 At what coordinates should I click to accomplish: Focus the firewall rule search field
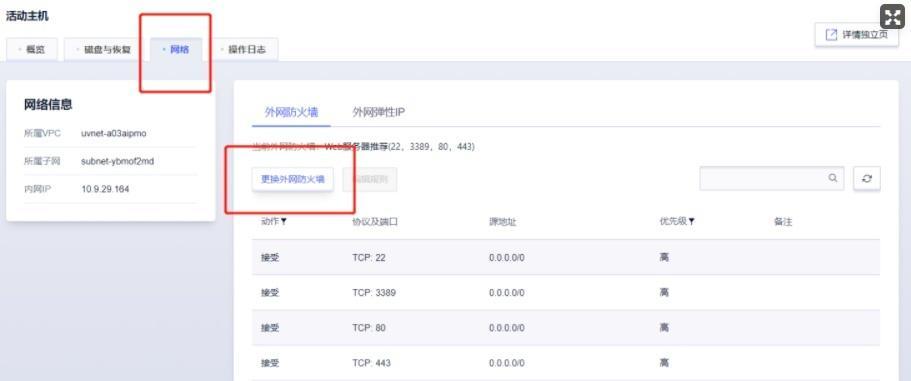pos(772,178)
